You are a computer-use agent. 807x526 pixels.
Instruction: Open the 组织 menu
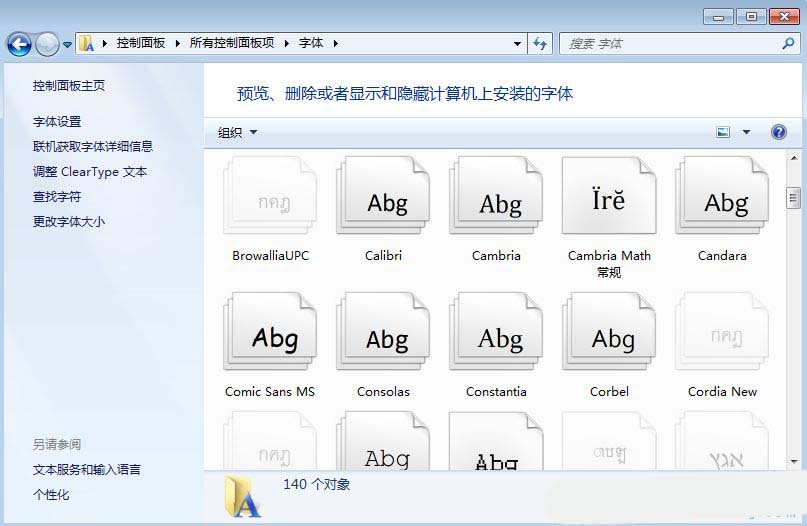pos(237,133)
